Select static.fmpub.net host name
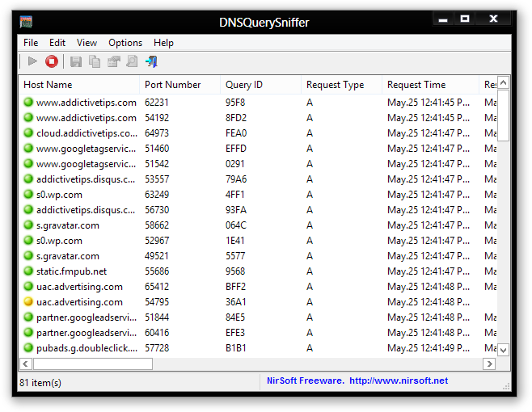 72,271
